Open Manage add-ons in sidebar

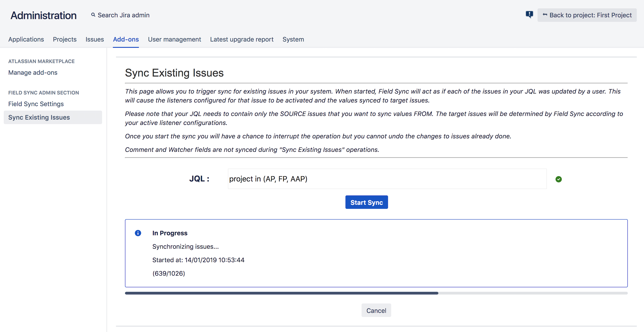point(33,73)
